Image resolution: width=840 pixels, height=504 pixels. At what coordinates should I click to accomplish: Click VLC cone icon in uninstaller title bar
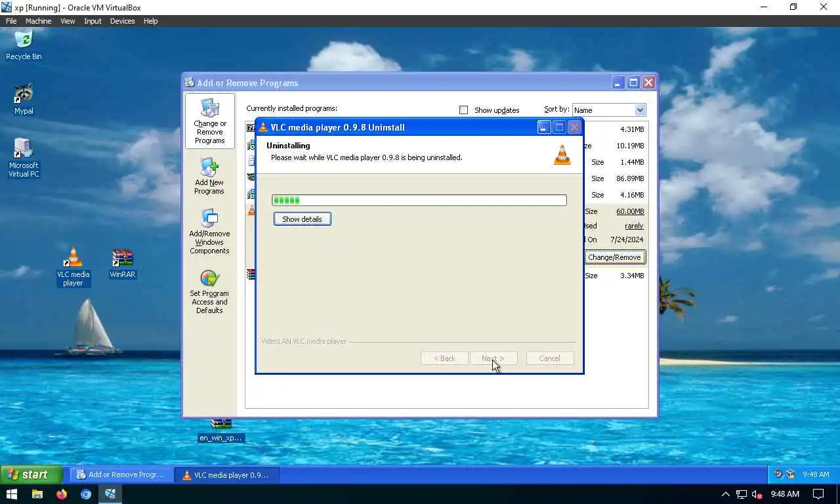263,127
